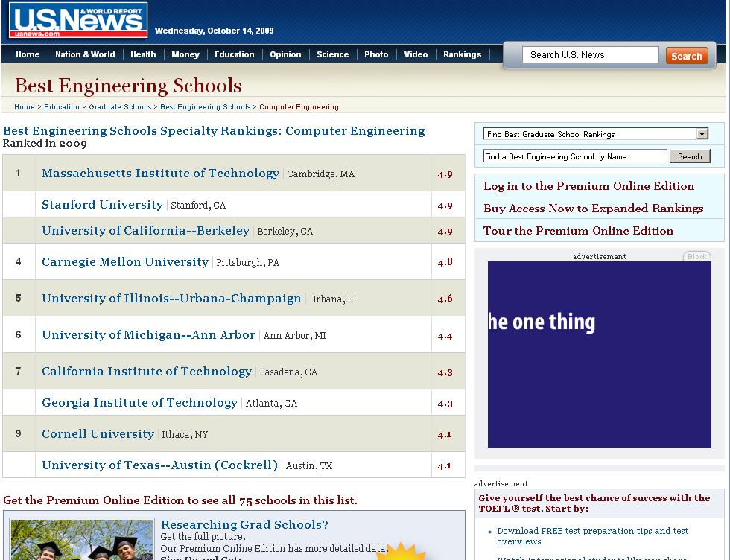Viewport: 730px width, 560px height.
Task: Open the Stanford University link
Action: coord(103,204)
